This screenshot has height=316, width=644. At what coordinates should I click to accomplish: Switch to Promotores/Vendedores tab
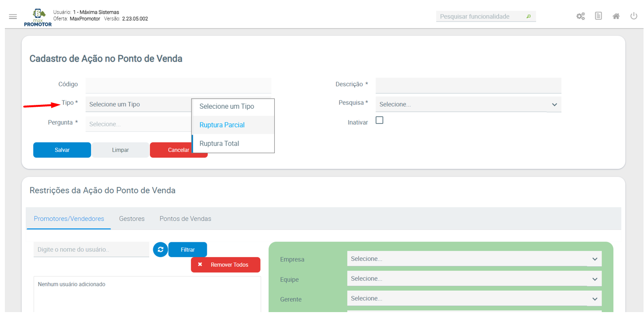coord(69,218)
